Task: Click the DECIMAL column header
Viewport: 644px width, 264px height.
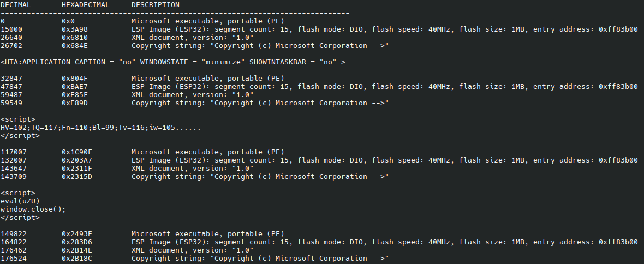Action: (15, 5)
